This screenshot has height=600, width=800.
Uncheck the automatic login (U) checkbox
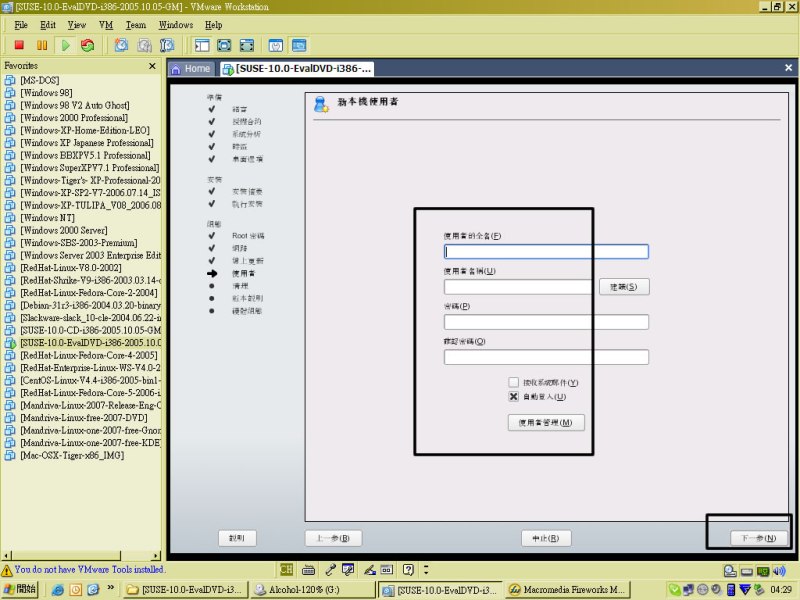(x=513, y=396)
